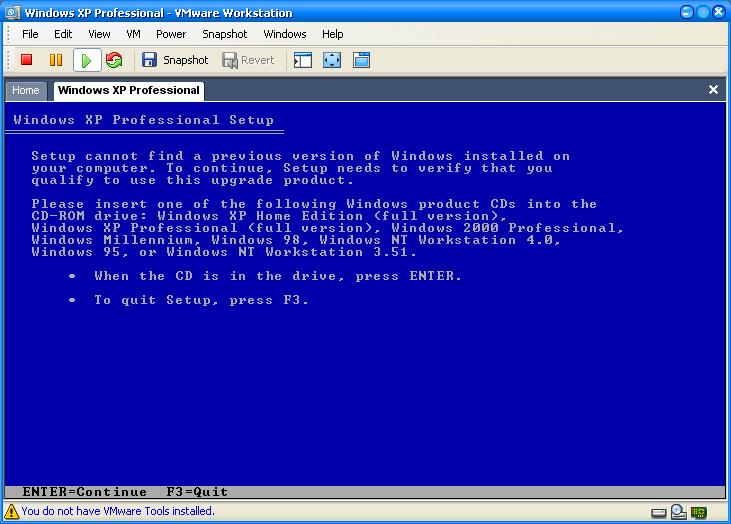731x524 pixels.
Task: Switch to the Home tab
Action: pos(26,90)
